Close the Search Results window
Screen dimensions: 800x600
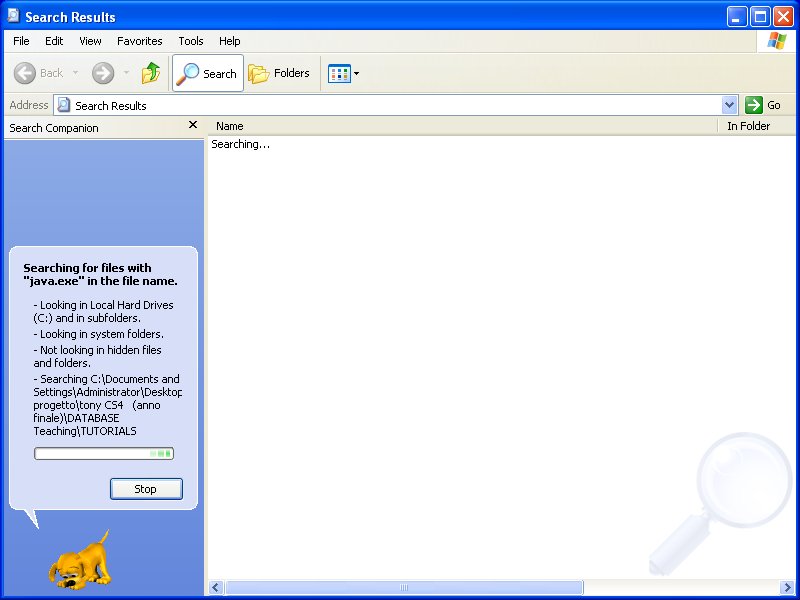pyautogui.click(x=783, y=17)
